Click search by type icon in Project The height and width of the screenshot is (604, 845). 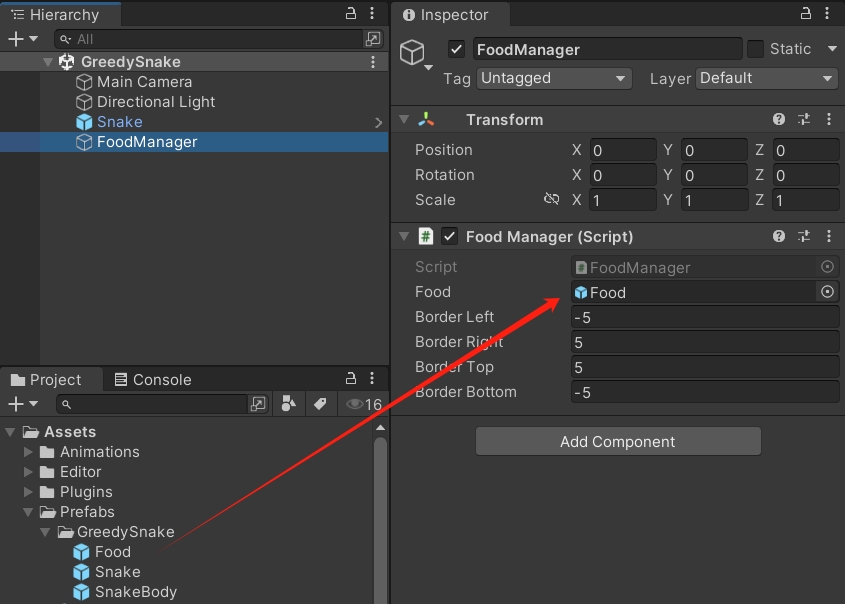click(289, 404)
